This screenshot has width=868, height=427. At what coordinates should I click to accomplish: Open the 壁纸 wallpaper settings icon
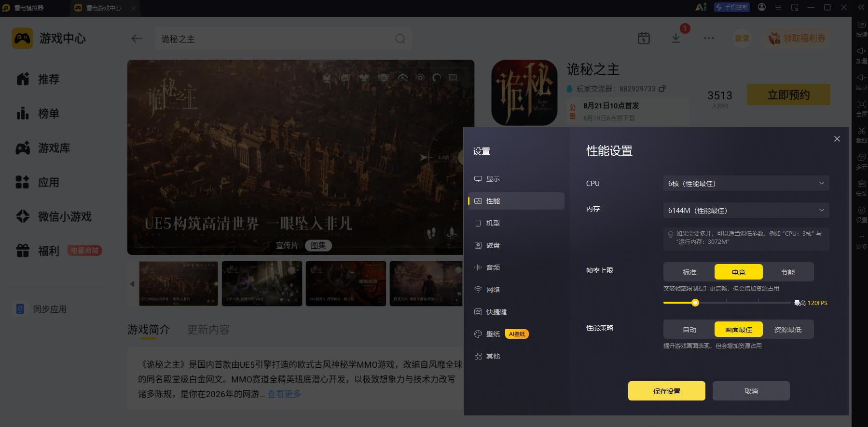(478, 334)
